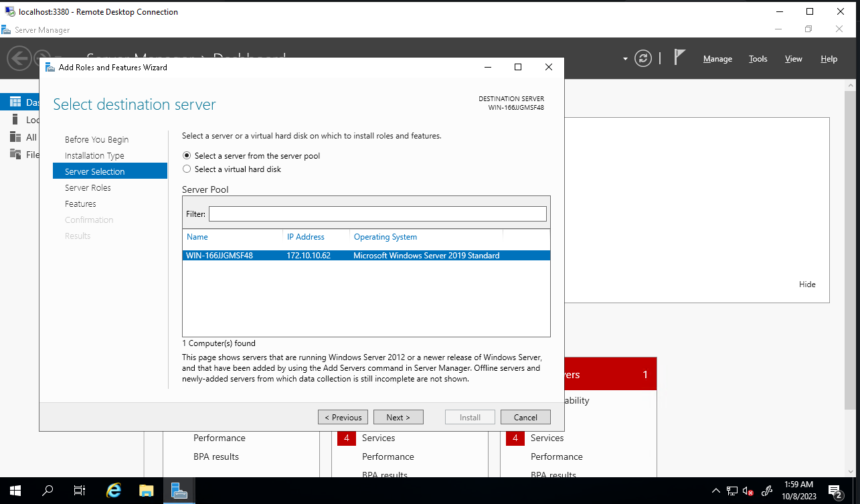
Task: Choose 'Select a virtual hard disk' option
Action: pos(187,169)
